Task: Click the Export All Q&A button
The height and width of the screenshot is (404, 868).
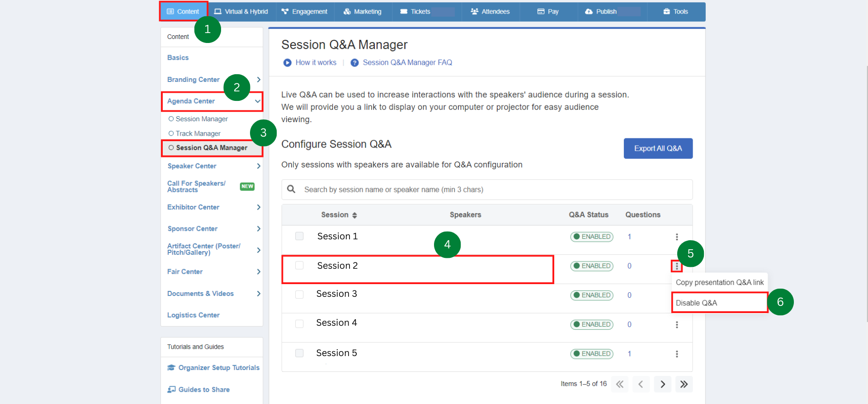Action: click(x=658, y=148)
